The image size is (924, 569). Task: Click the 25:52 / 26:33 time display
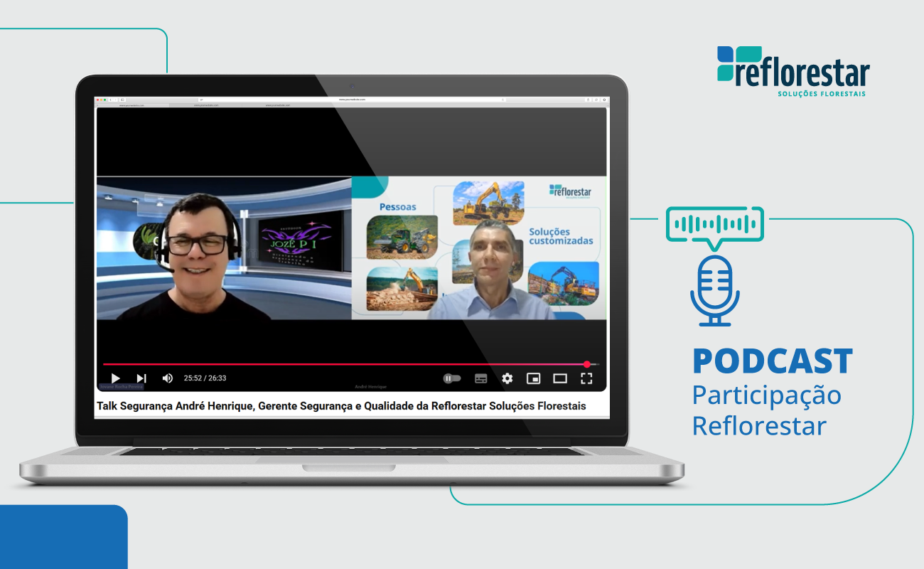tap(205, 378)
